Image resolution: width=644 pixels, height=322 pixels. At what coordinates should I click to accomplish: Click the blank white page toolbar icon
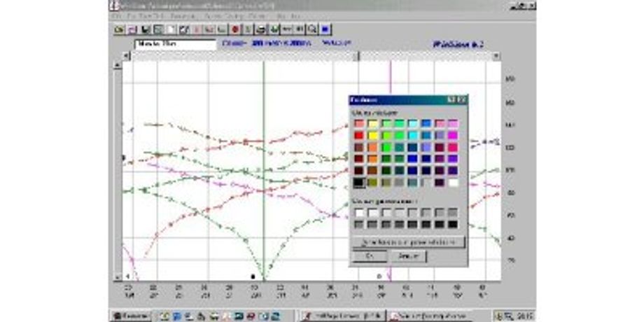tap(171, 29)
